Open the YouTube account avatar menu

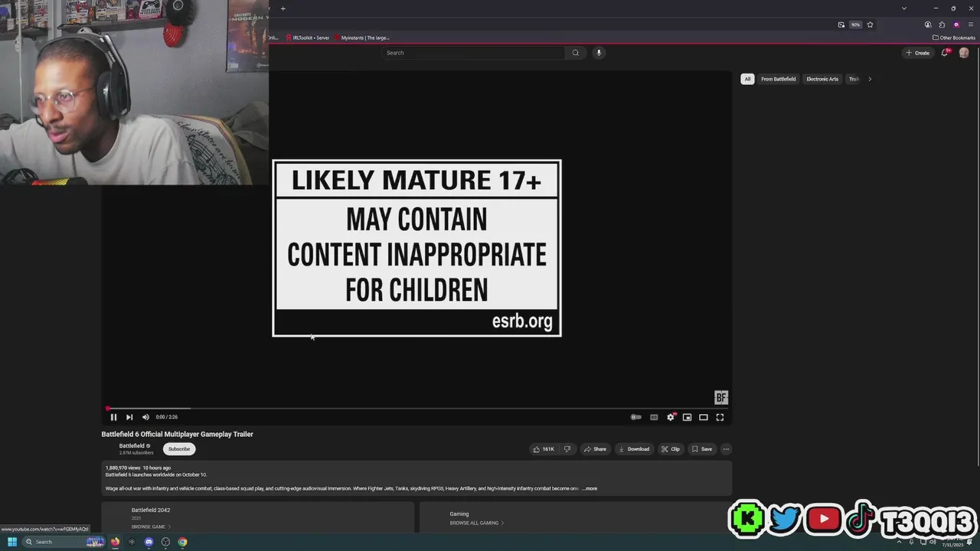[964, 53]
